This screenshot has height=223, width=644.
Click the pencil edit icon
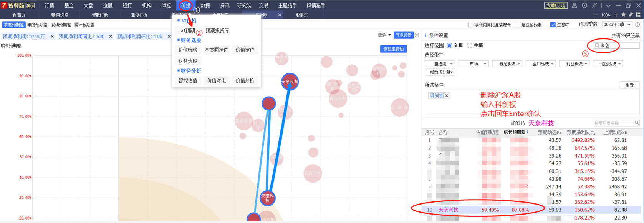[631, 15]
